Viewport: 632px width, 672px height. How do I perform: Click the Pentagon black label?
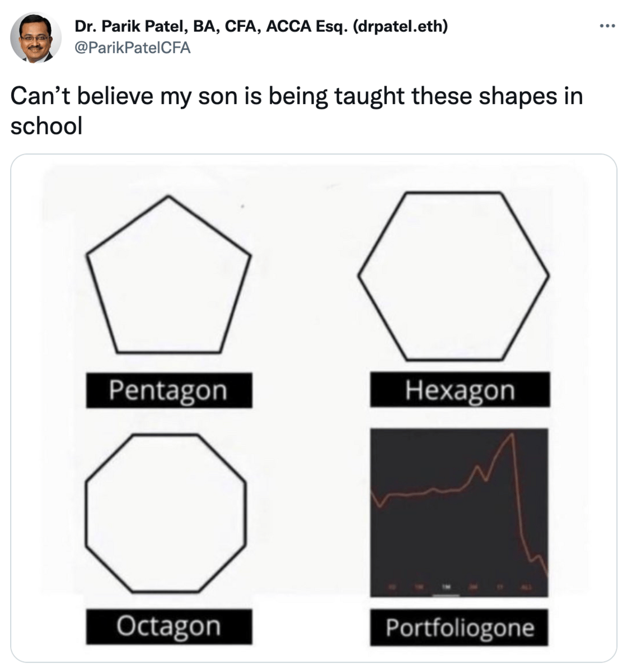(168, 390)
